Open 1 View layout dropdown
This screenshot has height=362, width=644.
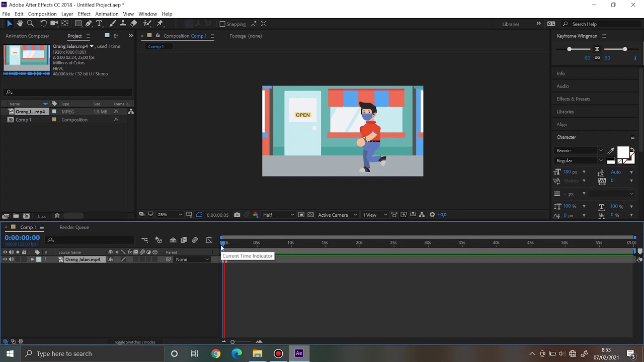375,215
